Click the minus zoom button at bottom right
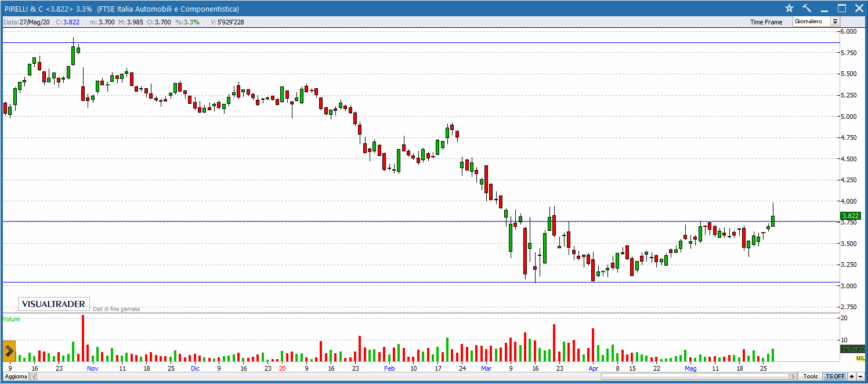 click(x=860, y=376)
